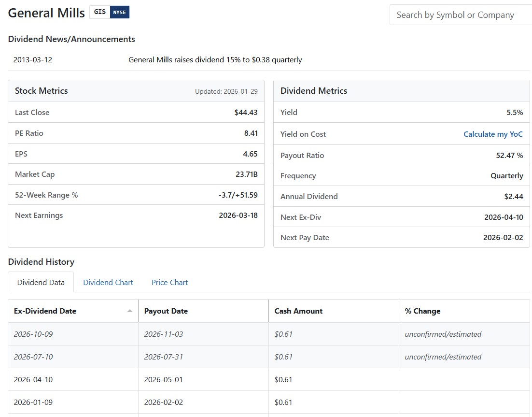Click the Next Earnings date 2026-03-18
Image resolution: width=532 pixels, height=417 pixels.
pos(238,216)
